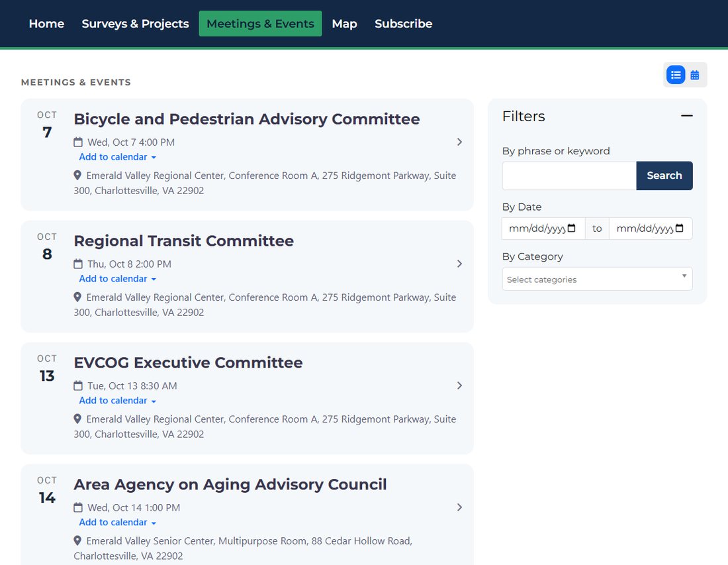
Task: Click calendar icon beside Thu, Oct 8 2:00 PM
Action: click(x=78, y=264)
